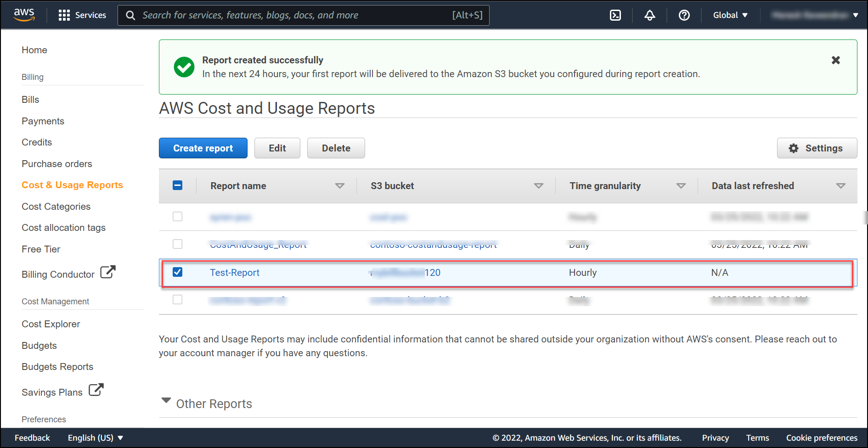
Task: Sort by Report name column arrow
Action: click(339, 186)
